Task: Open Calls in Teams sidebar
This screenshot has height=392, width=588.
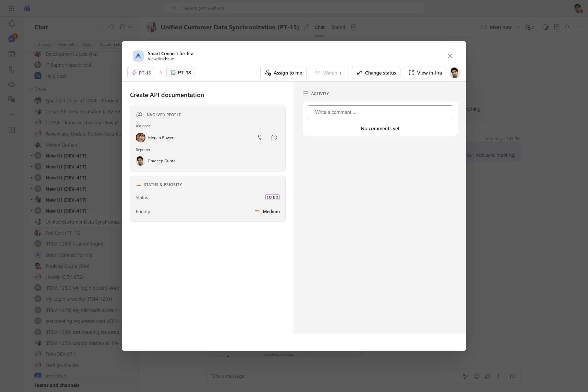Action: click(x=12, y=69)
